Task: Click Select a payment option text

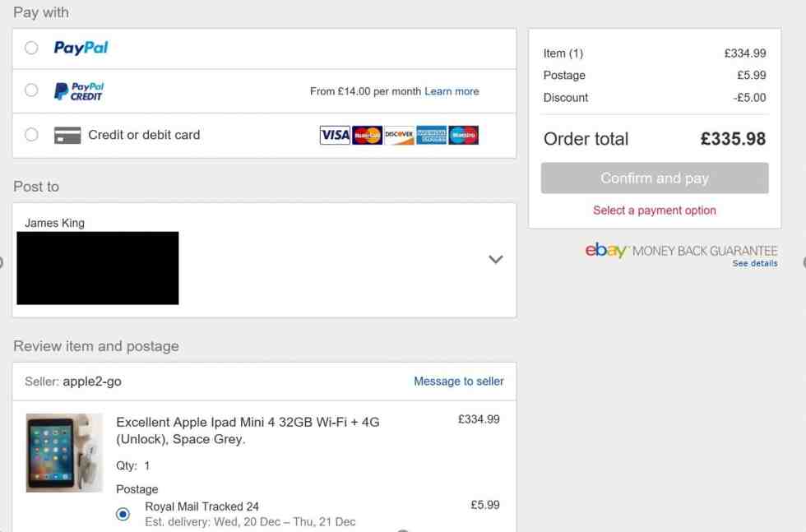Action: tap(654, 210)
